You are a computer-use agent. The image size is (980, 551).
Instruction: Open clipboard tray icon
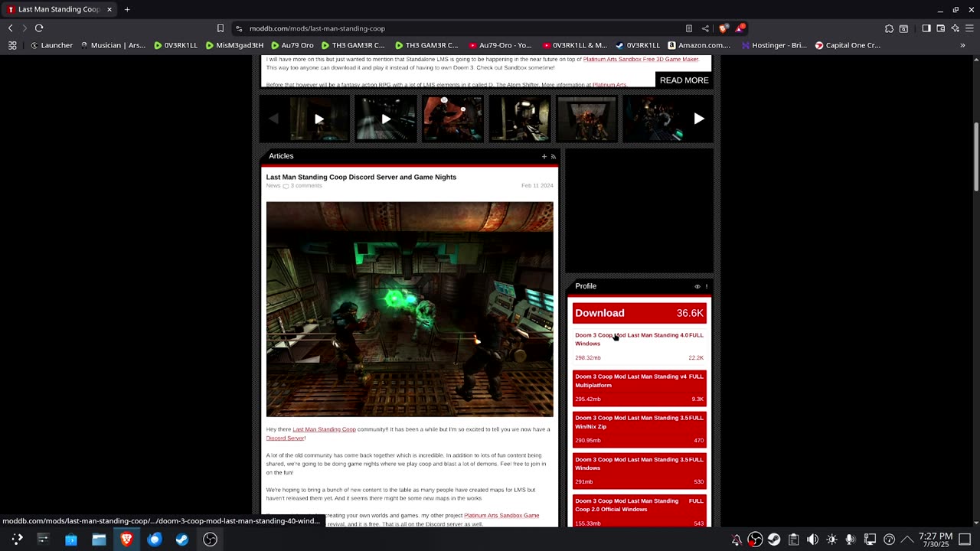(x=794, y=540)
